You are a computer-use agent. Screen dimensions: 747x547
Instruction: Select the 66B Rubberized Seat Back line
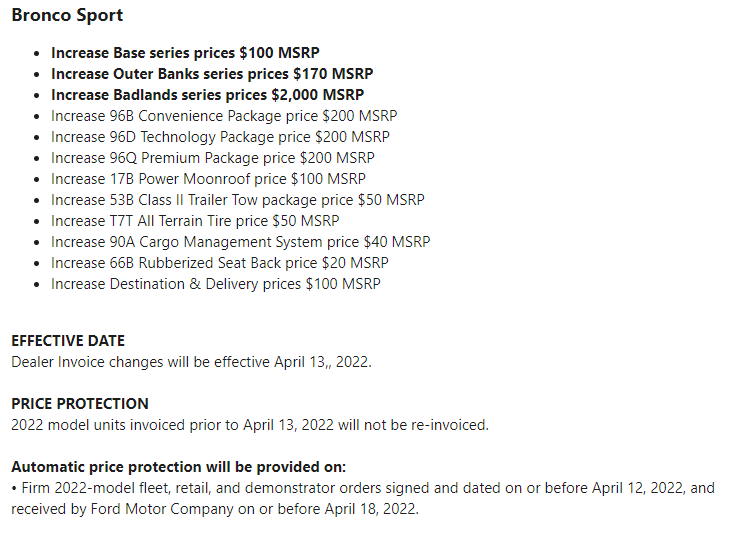click(220, 263)
